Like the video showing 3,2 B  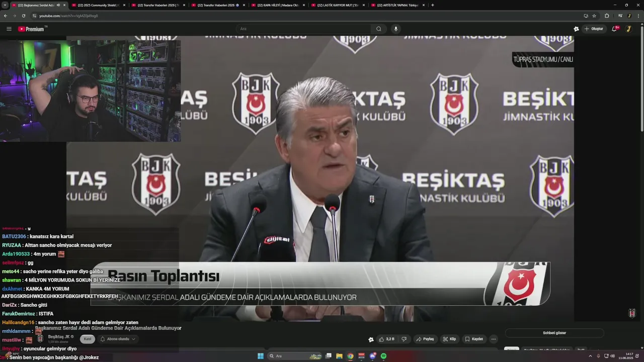point(386,339)
